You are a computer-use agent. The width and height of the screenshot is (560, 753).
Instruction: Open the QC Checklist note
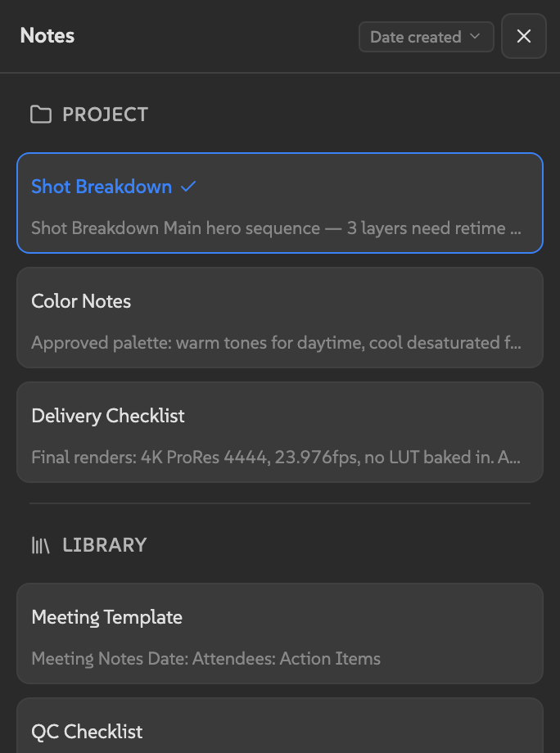[279, 731]
